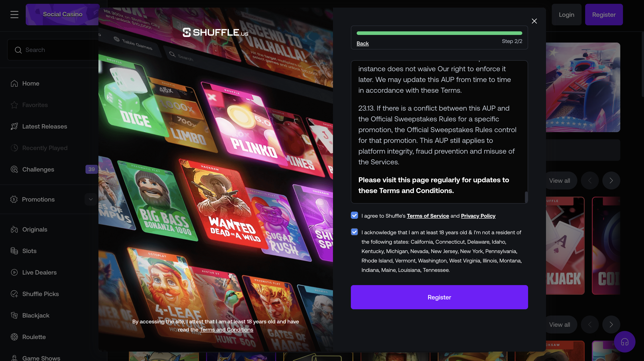Viewport: 644px width, 361px height.
Task: Click the Shuffle Picks checkmark icon
Action: coord(14,294)
